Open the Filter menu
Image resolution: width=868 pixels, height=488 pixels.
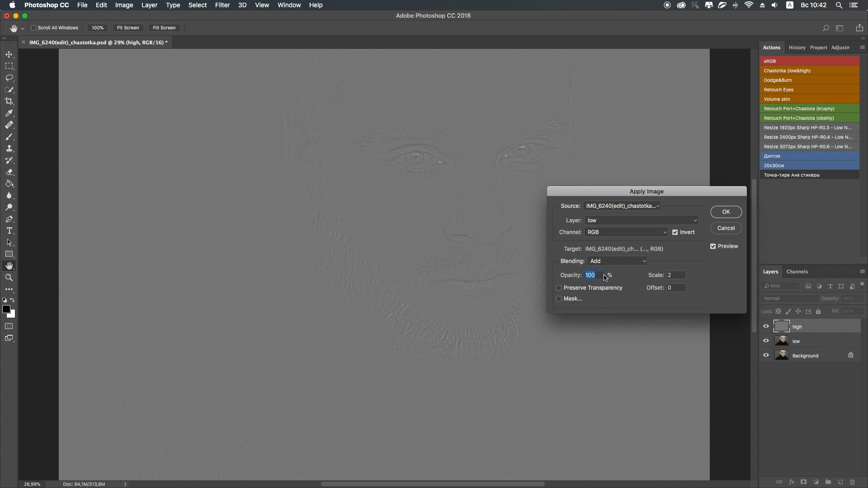coord(222,5)
